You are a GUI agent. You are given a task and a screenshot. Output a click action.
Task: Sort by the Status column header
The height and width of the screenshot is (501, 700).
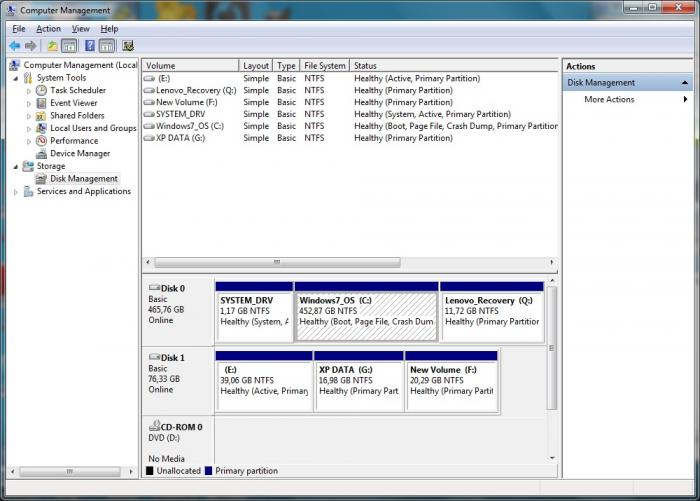(x=454, y=66)
